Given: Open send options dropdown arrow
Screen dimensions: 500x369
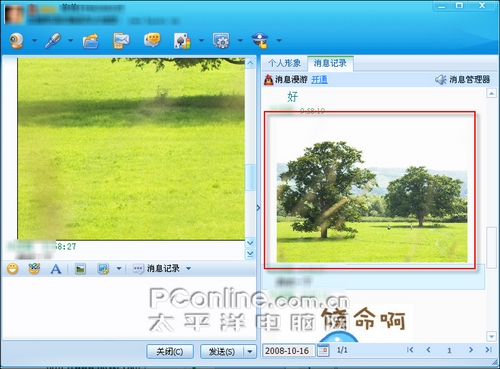Looking at the screenshot, I should 250,351.
